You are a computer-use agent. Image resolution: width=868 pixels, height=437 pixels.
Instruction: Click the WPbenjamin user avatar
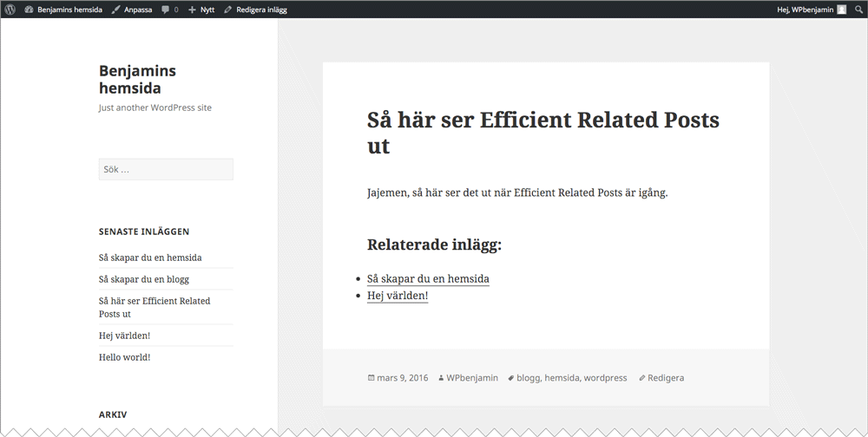point(841,10)
